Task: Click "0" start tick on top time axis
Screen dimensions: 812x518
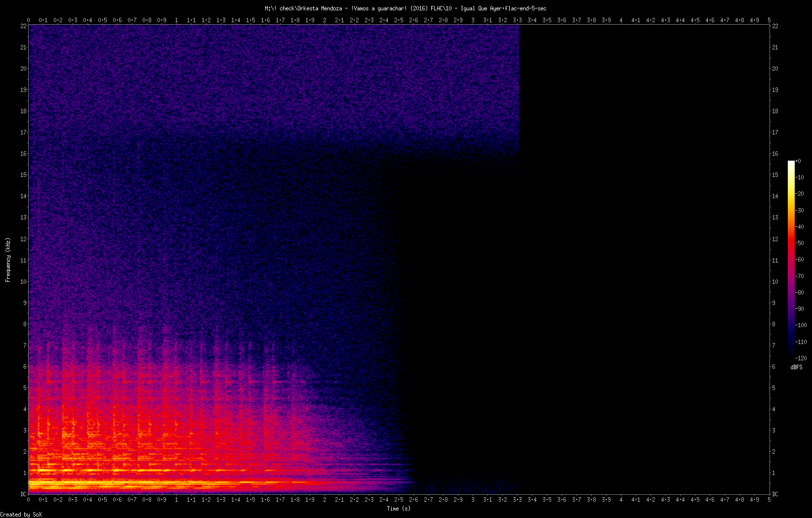Action: 28,20
